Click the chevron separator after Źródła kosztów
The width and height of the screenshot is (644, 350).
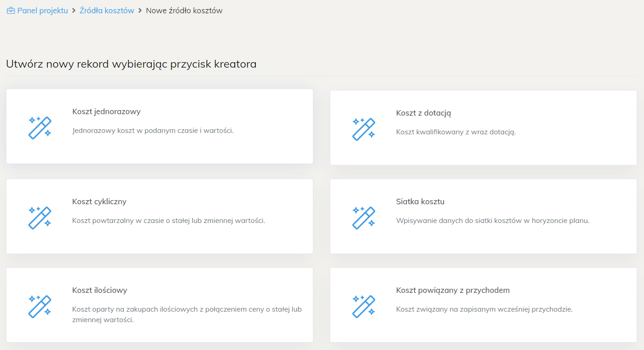click(x=140, y=11)
